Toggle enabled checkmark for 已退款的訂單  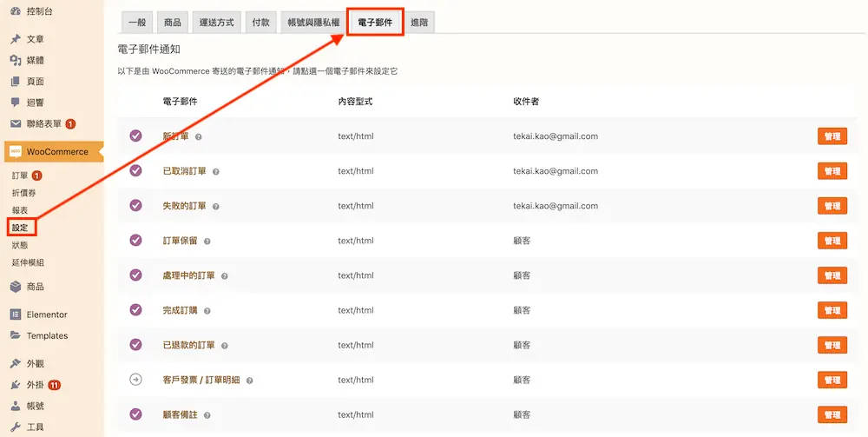135,345
